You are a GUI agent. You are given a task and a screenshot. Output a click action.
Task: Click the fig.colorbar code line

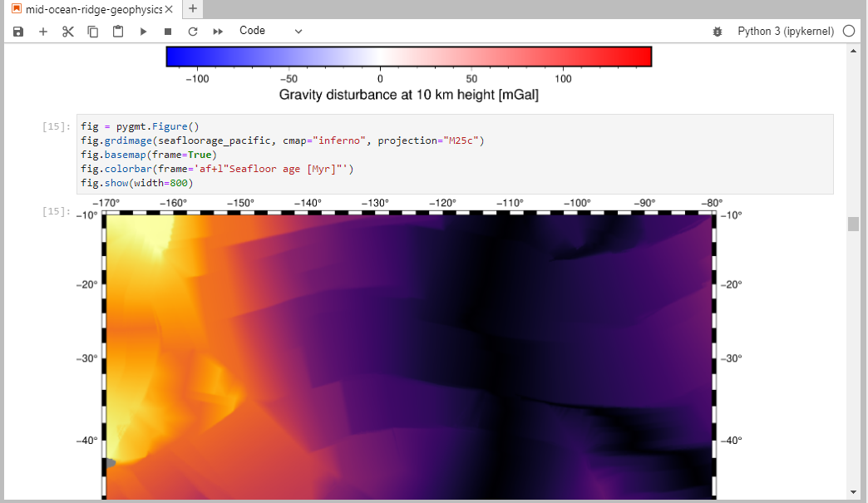click(x=217, y=169)
